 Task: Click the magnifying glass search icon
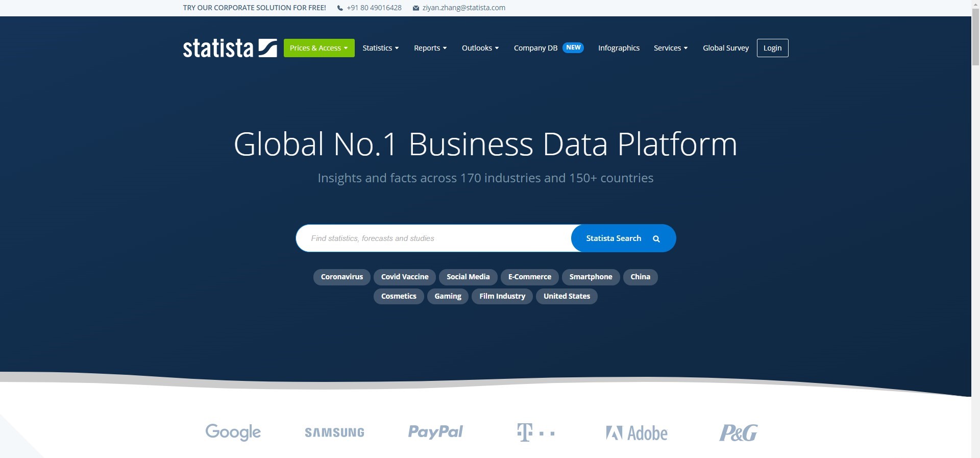click(x=656, y=238)
